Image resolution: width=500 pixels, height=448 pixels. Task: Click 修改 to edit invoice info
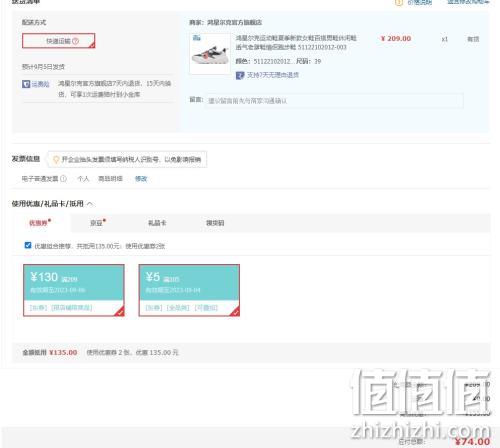[141, 179]
